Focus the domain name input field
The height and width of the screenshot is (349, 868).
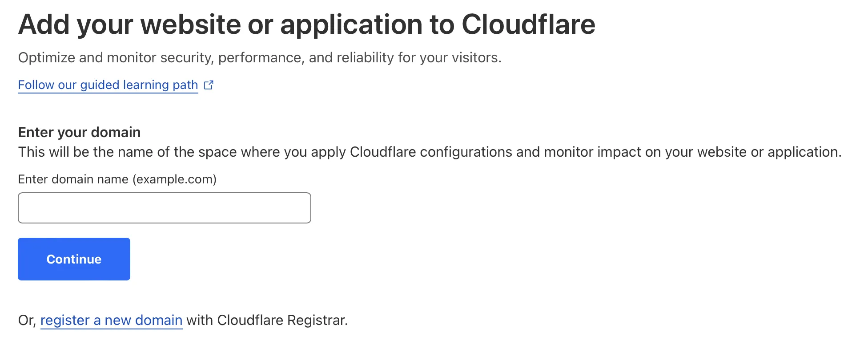coord(164,208)
